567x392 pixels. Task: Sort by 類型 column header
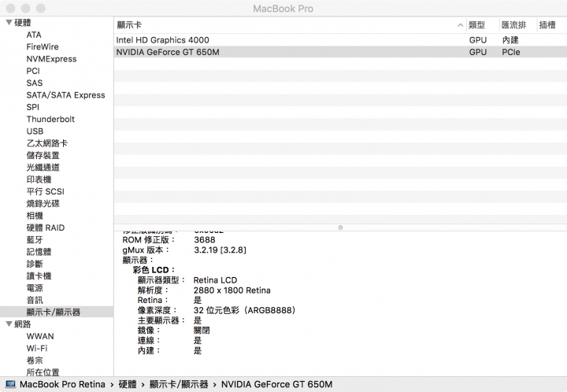click(x=476, y=25)
